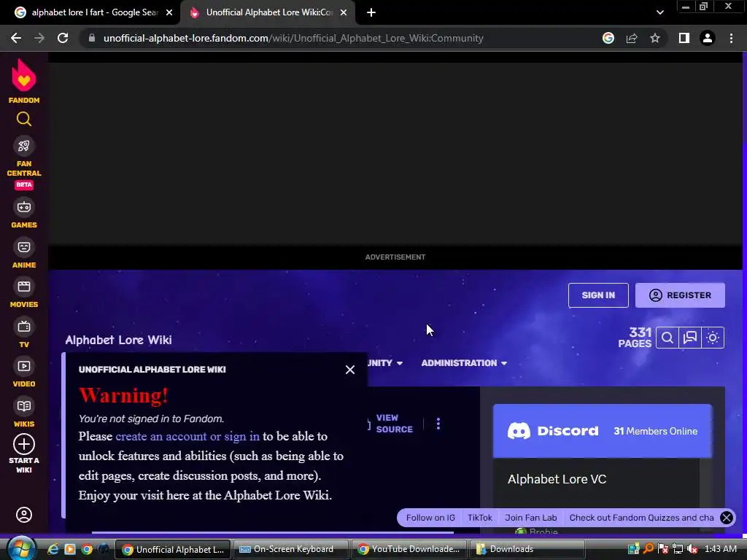The height and width of the screenshot is (560, 747).
Task: Open a new browser tab
Action: 371,13
